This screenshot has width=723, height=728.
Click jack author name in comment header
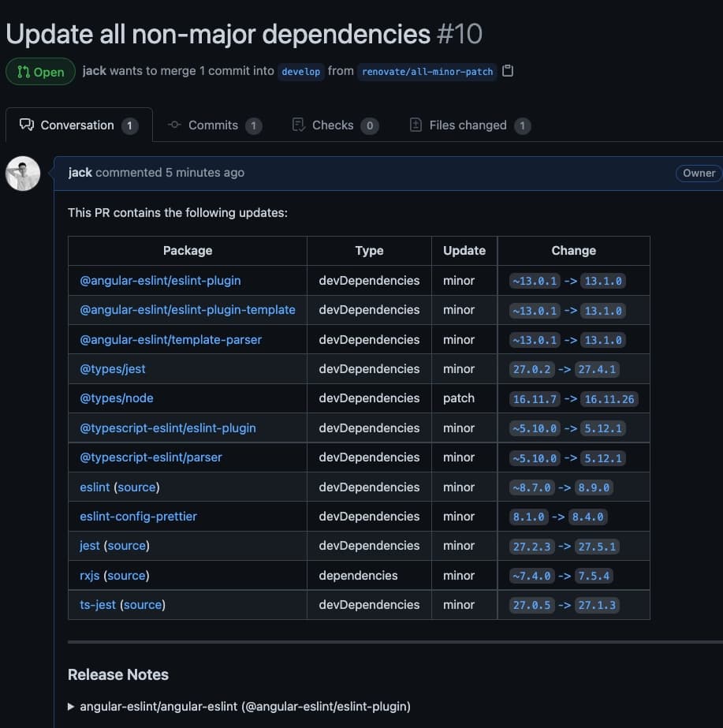80,172
